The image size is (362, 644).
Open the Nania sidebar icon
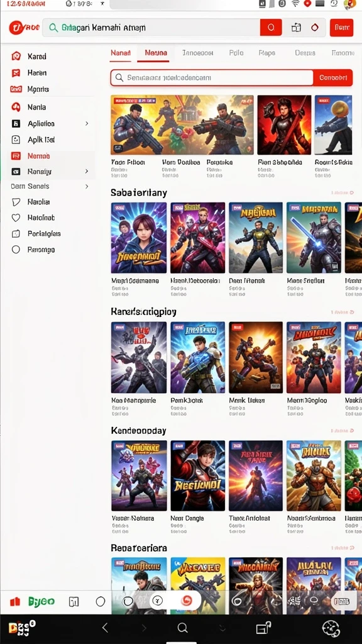[16, 107]
